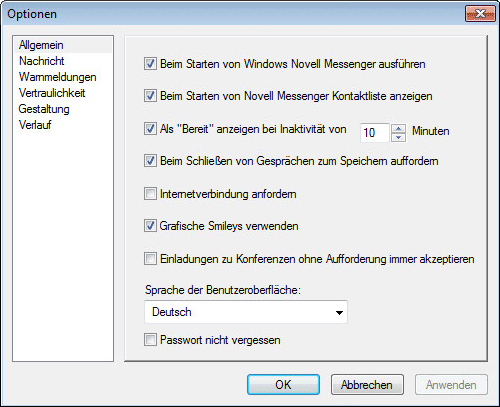The height and width of the screenshot is (407, 500).
Task: Open the Deutsch language dropdown
Action: [246, 312]
